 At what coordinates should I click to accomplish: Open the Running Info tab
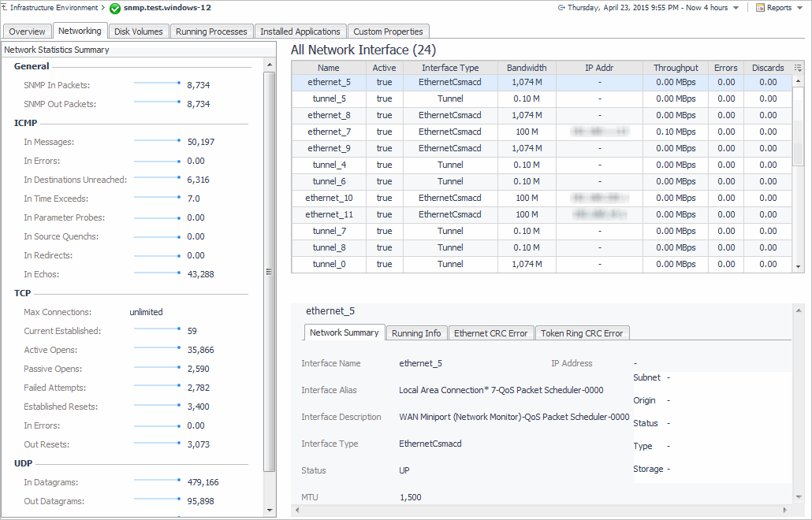416,333
